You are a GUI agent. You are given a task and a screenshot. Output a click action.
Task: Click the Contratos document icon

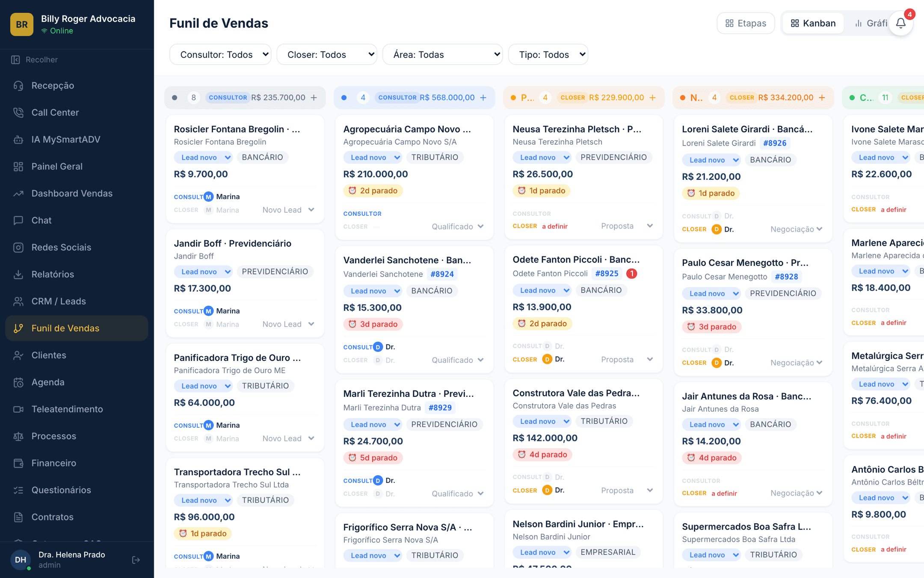point(18,517)
